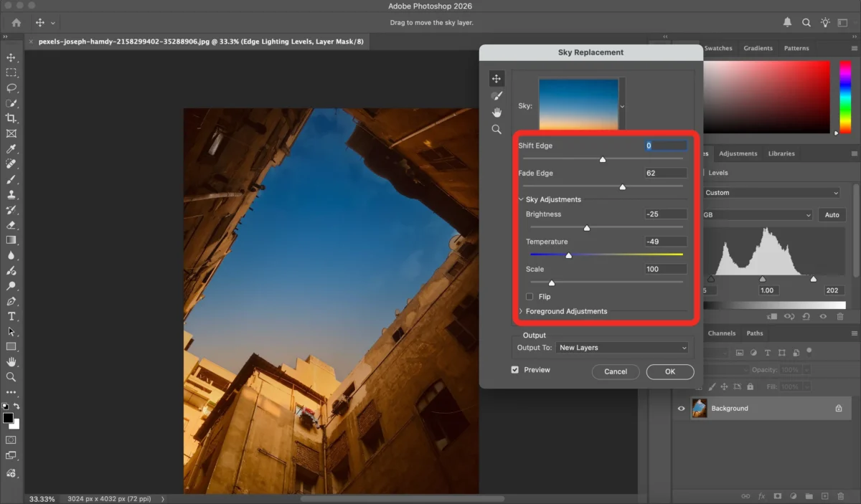Select the Crop tool in left toolbar
The image size is (861, 504).
11,118
